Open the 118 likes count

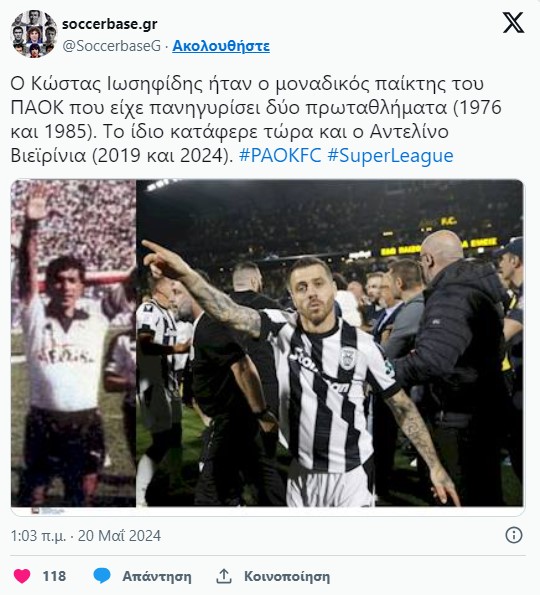click(x=54, y=576)
